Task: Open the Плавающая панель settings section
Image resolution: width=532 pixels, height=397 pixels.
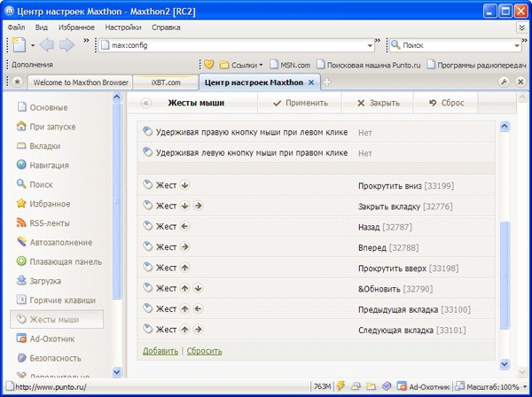Action: coord(60,261)
